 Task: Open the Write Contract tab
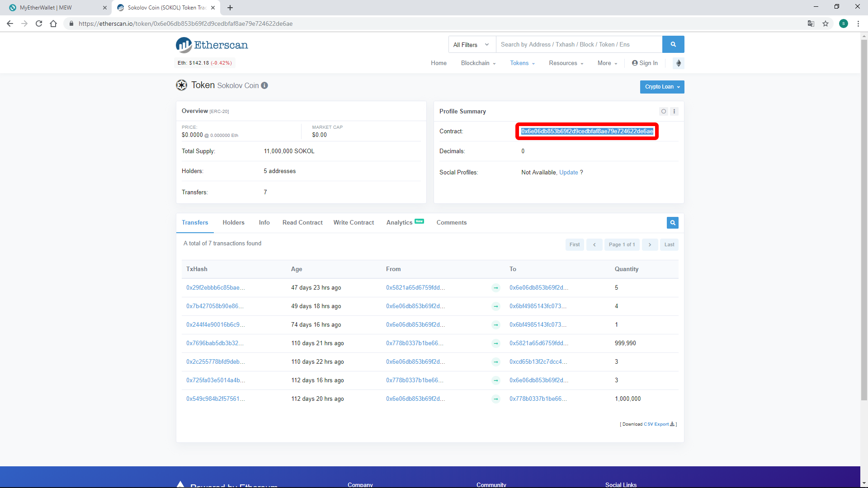[354, 223]
